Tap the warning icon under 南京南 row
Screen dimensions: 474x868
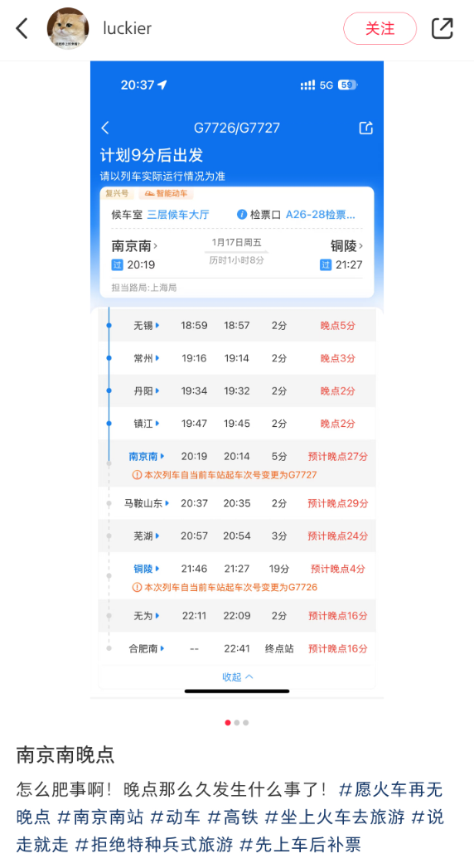[138, 474]
